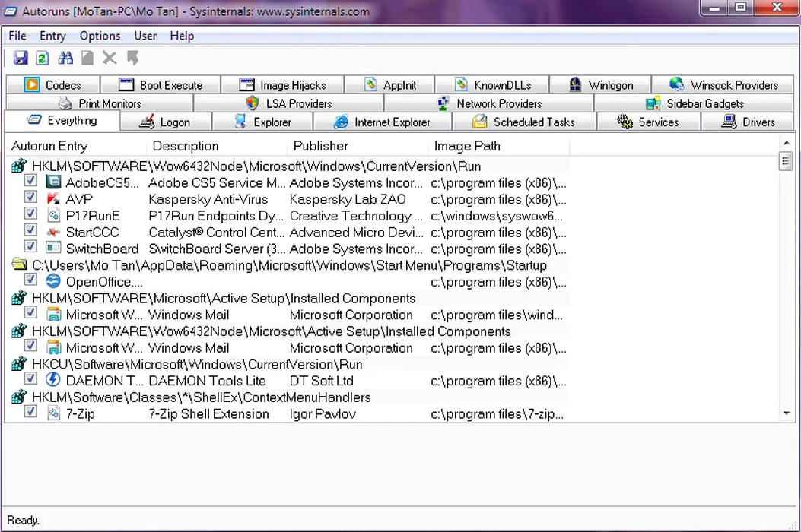The width and height of the screenshot is (801, 532).
Task: Uncheck the 7-Zip shell extension entry
Action: coord(30,411)
